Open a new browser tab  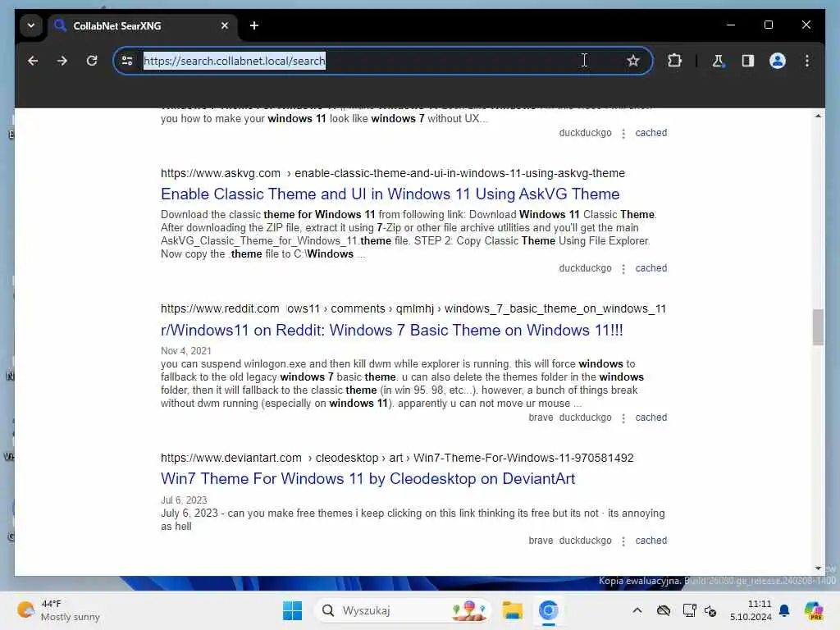[x=254, y=25]
